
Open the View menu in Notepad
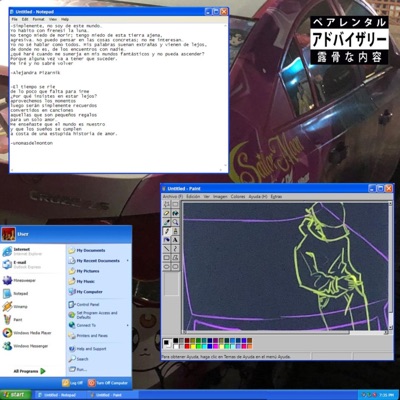[x=53, y=19]
